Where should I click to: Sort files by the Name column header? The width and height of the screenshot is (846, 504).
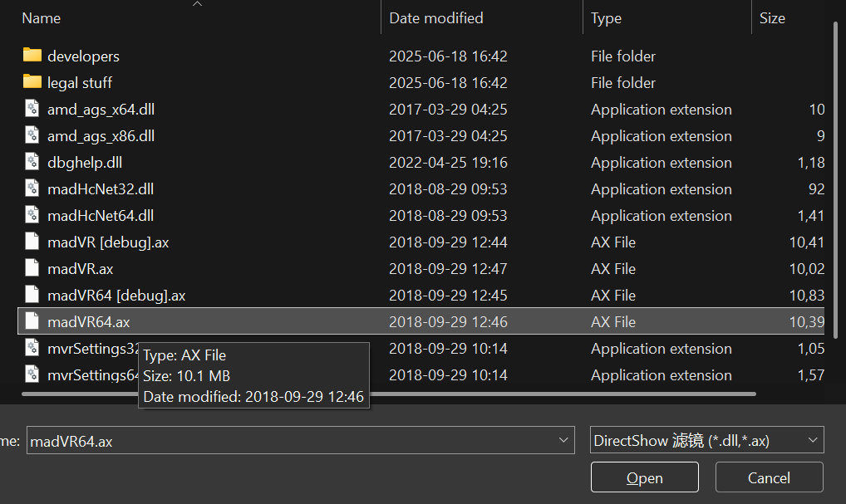42,18
